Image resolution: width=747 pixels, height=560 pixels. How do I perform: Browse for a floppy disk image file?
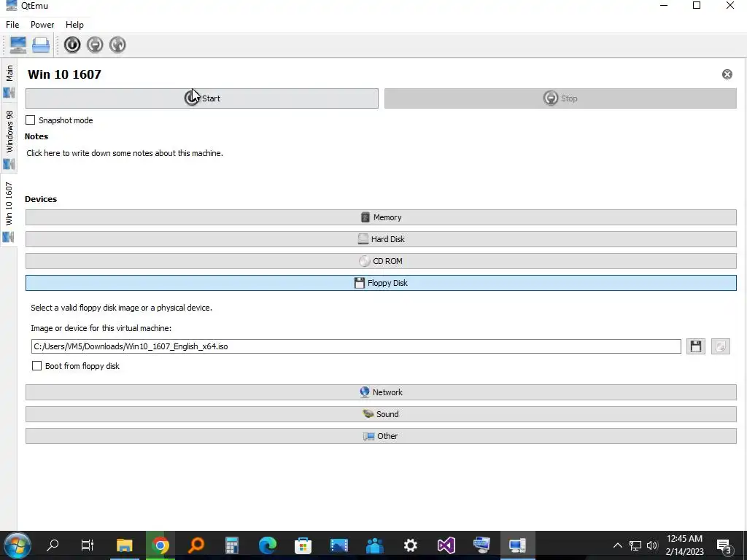(695, 346)
